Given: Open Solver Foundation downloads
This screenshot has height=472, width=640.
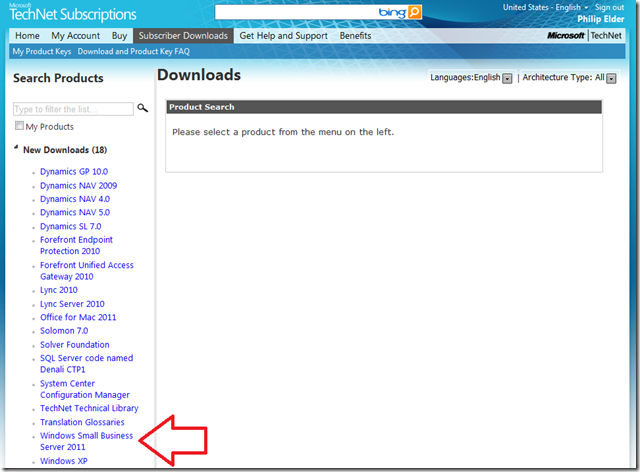Looking at the screenshot, I should tap(75, 345).
